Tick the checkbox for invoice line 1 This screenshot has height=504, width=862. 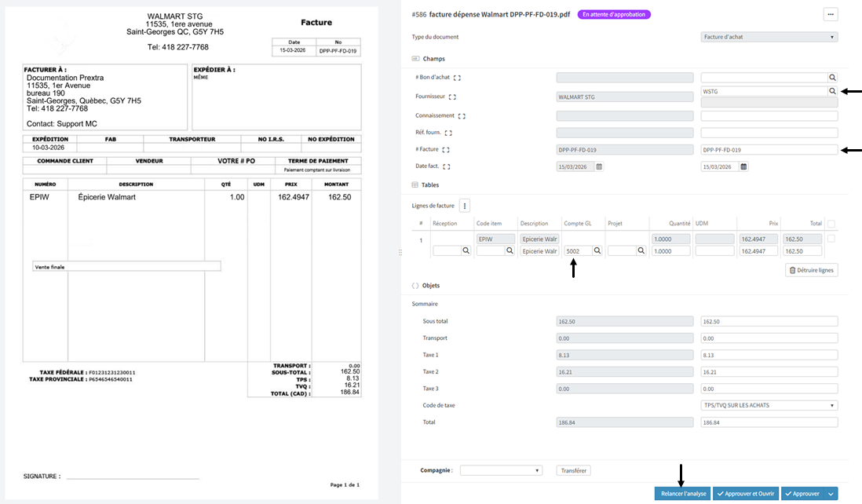pyautogui.click(x=831, y=239)
